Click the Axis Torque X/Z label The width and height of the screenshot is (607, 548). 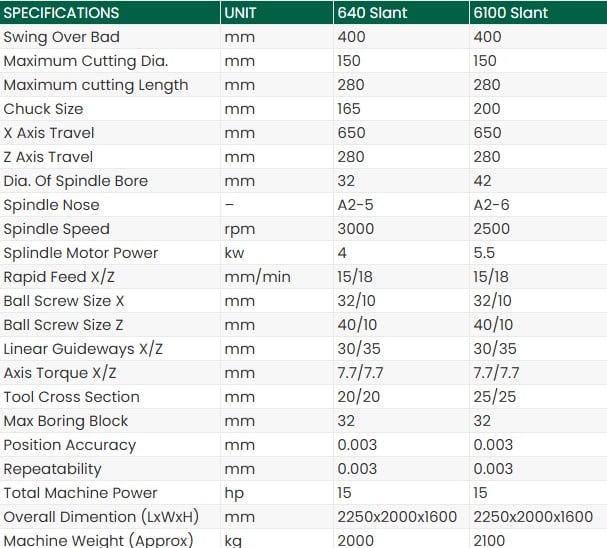(60, 373)
